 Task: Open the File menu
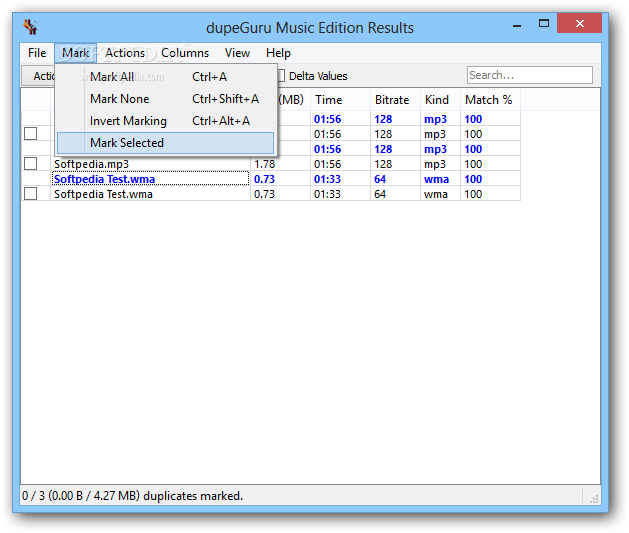(37, 53)
